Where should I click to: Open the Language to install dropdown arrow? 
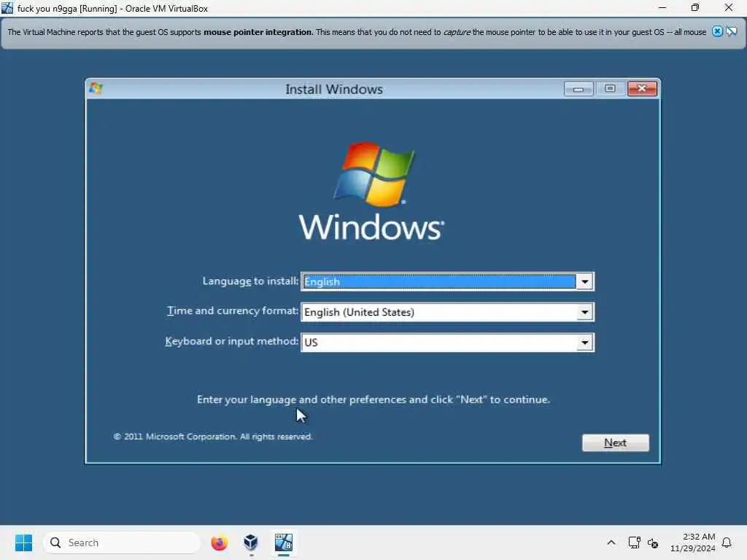coord(584,281)
